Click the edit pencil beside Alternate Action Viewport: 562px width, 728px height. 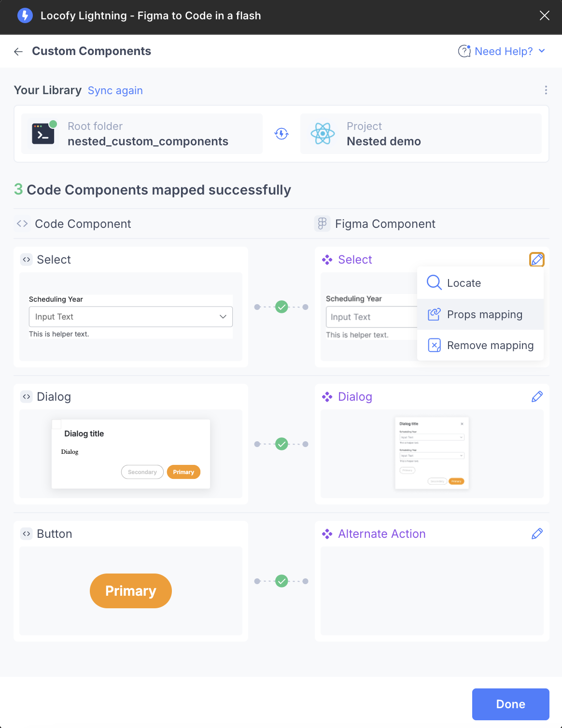(537, 533)
